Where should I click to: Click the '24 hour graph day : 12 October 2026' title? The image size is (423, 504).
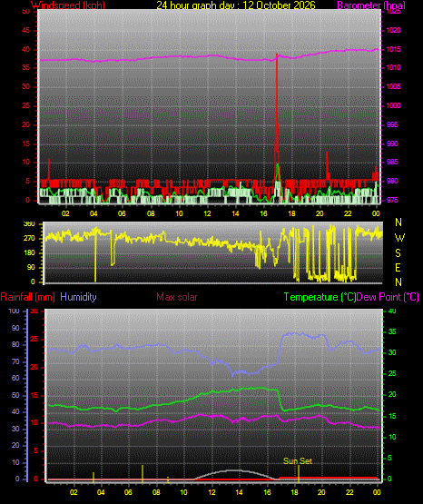click(236, 5)
